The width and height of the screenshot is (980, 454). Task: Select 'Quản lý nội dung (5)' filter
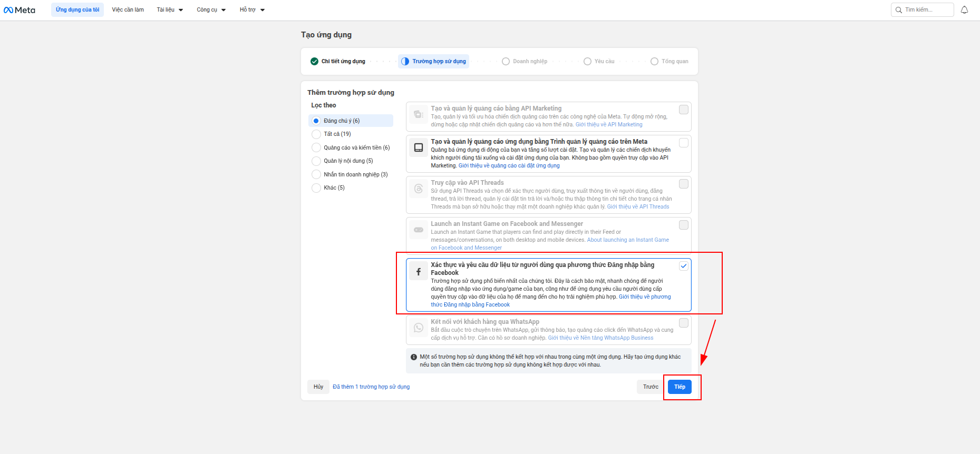coord(316,161)
